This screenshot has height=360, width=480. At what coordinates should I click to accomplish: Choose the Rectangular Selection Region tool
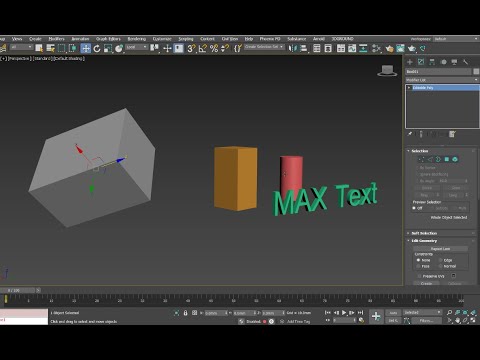point(61,49)
